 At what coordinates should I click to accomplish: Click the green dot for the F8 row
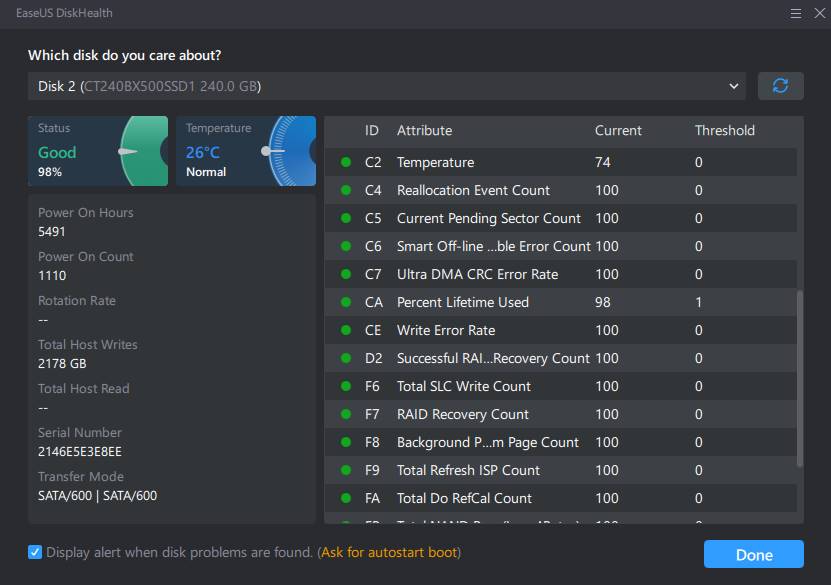346,442
